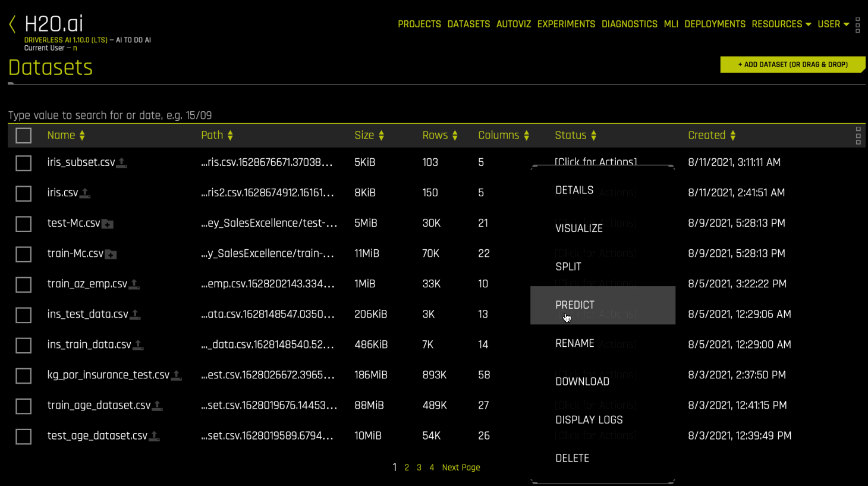Open the DIAGNOSTICS navigation tab

(x=630, y=24)
